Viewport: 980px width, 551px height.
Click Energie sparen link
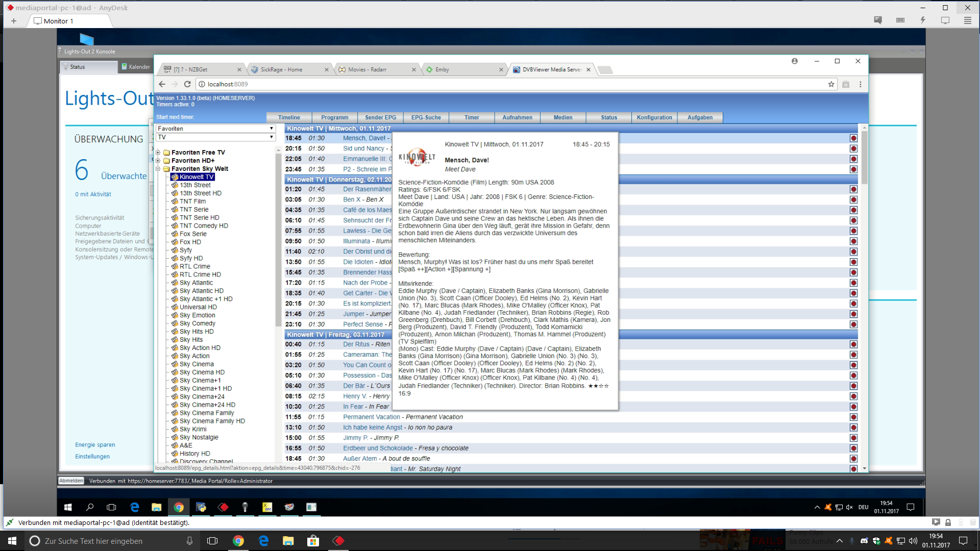pos(95,445)
